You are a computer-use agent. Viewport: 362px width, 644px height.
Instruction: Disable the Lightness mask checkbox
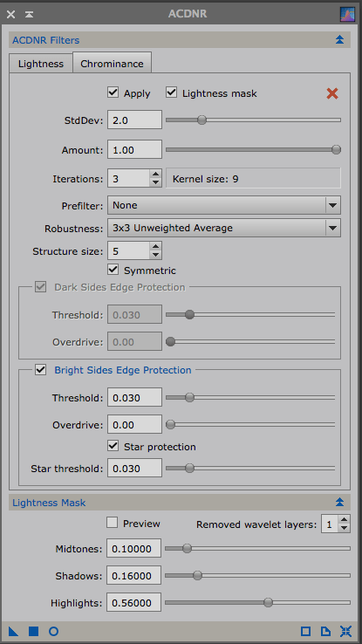171,92
